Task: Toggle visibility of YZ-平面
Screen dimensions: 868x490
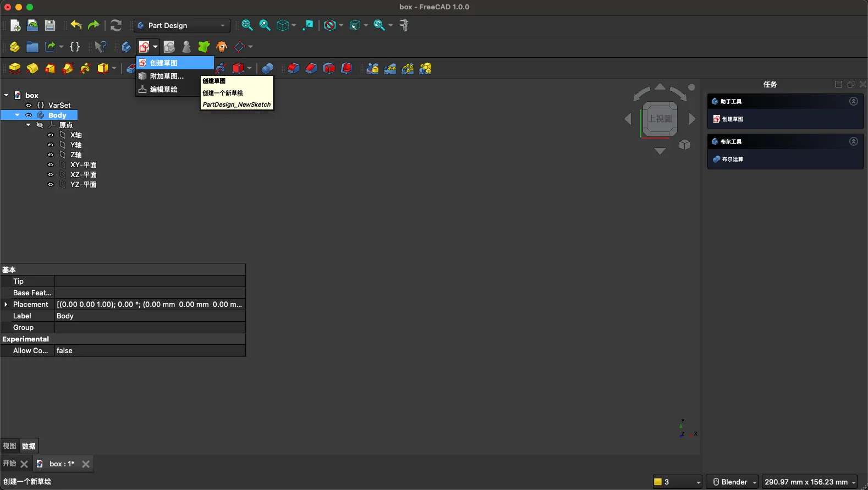Action: pos(51,184)
